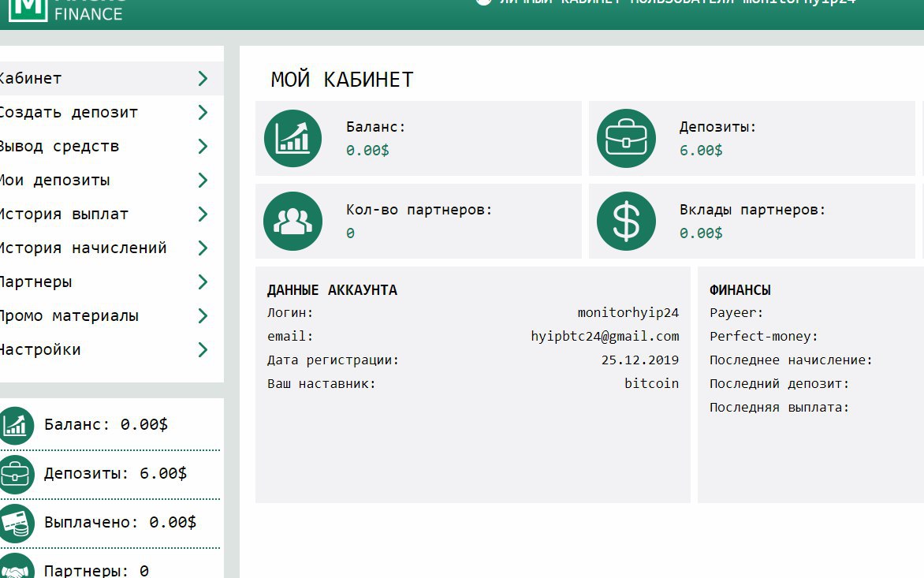Click the ФИНАНСЫ heading
This screenshot has width=924, height=578.
coord(740,290)
